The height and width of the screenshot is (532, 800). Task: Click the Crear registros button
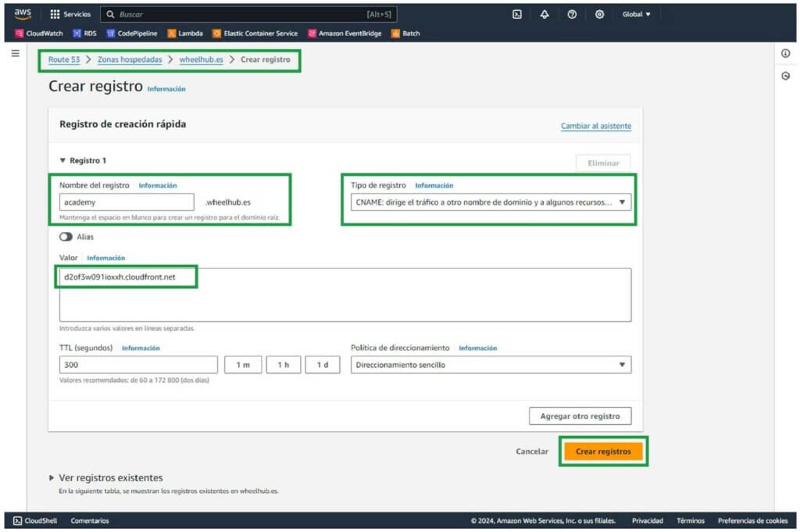point(603,452)
